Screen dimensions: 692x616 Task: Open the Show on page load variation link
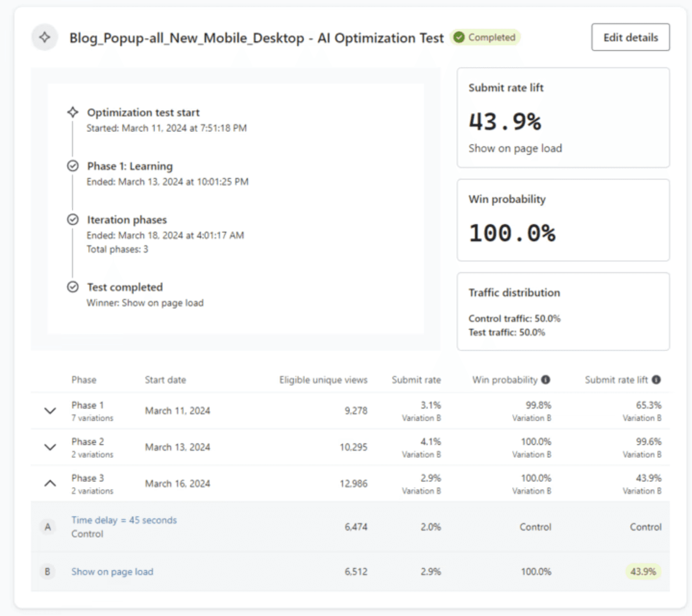[112, 572]
